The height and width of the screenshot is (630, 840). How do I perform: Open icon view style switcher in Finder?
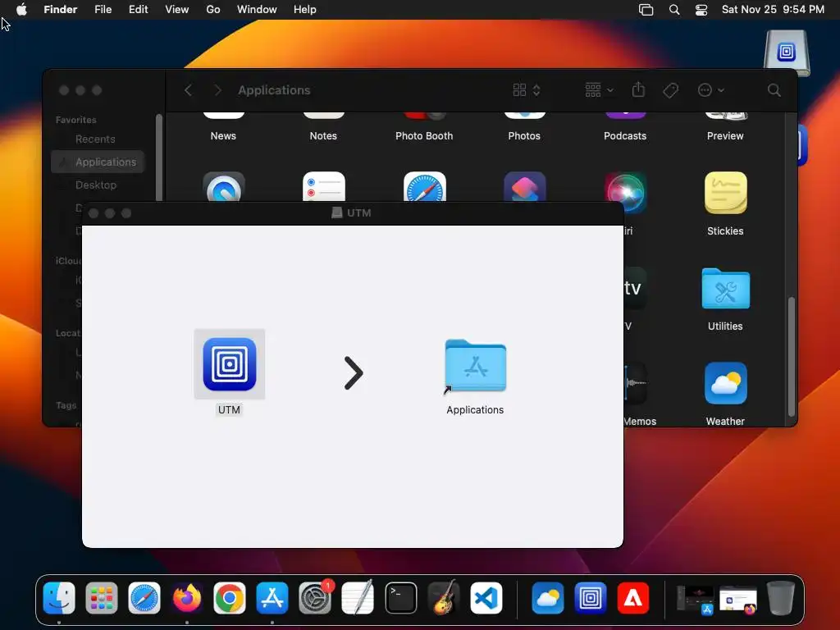[x=527, y=90]
